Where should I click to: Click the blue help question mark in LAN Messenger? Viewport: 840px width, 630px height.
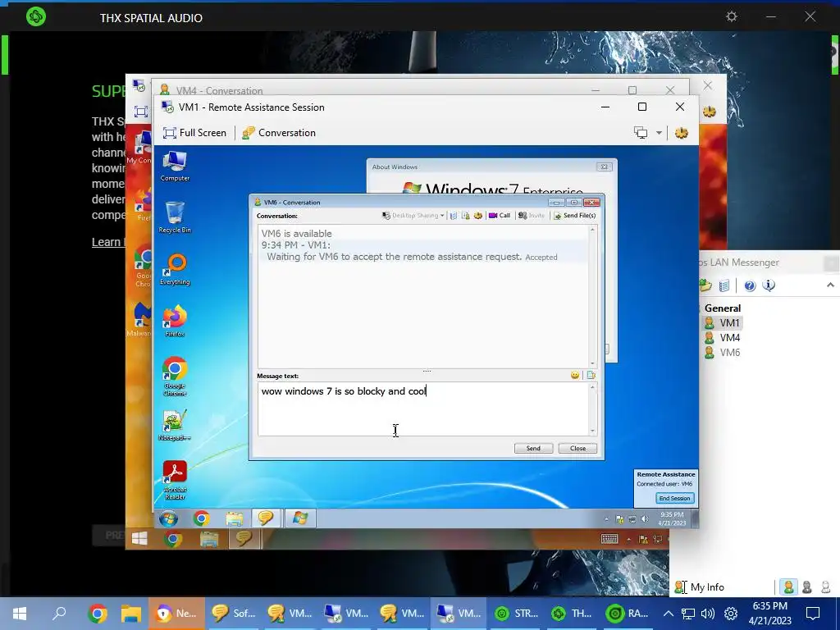[750, 285]
